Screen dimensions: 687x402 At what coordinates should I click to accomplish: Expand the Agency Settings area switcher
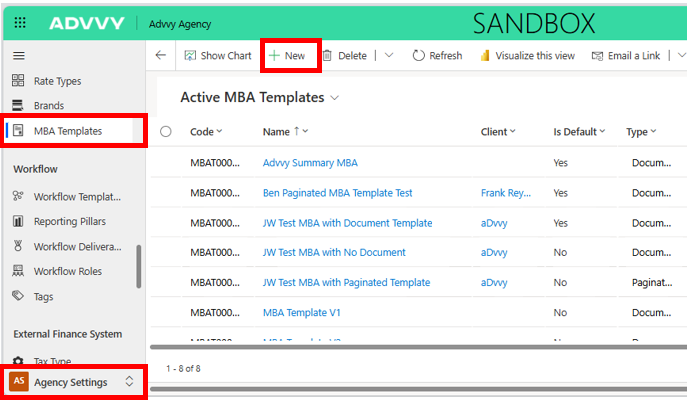(129, 381)
